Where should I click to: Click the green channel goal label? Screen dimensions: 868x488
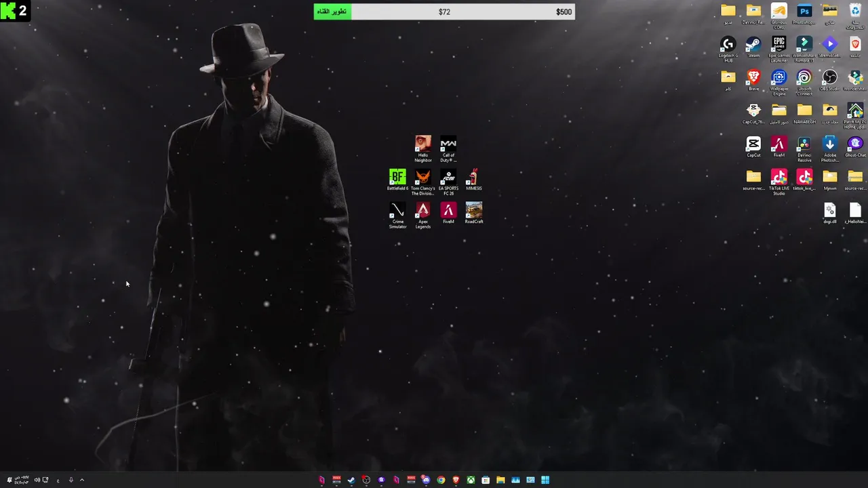(x=332, y=12)
